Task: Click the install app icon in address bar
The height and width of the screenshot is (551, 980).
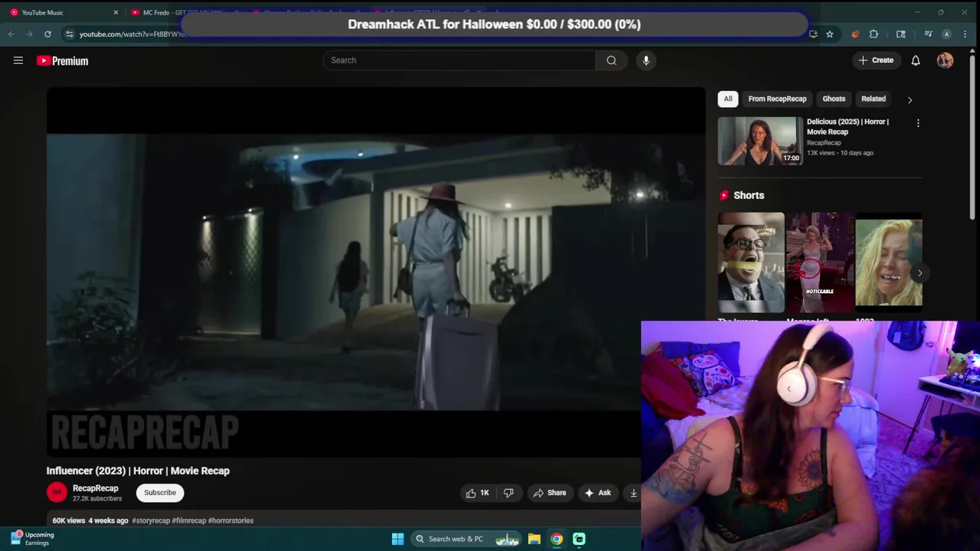Action: [x=813, y=34]
